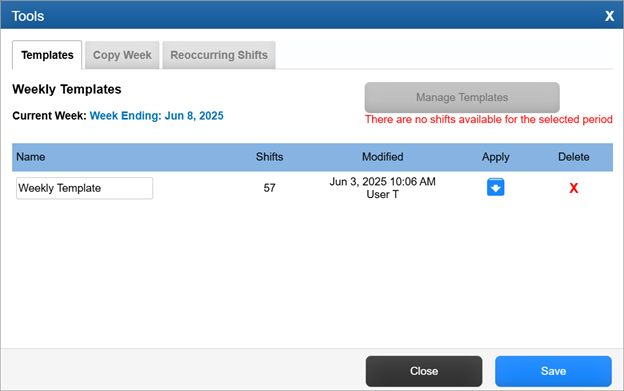Click into the Weekly Template name field
624x391 pixels.
pos(84,188)
